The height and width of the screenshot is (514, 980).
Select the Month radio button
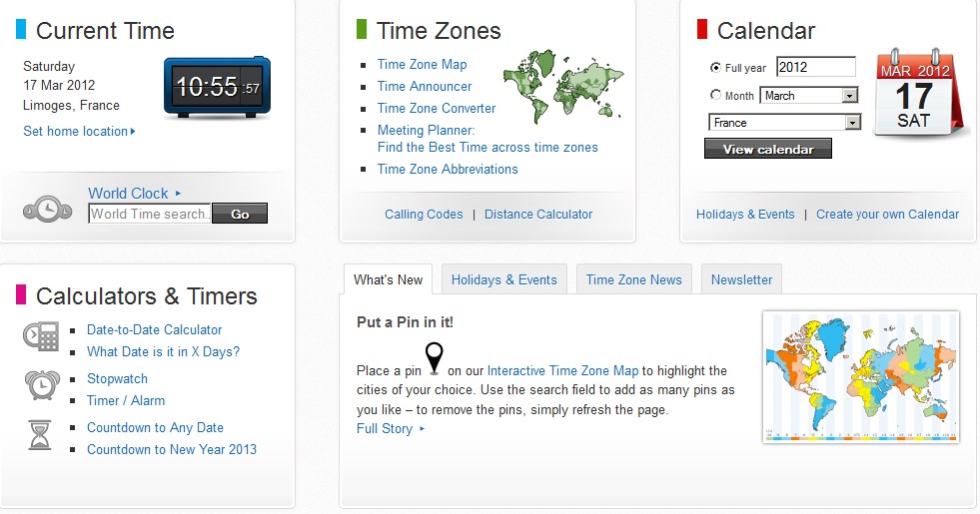pos(715,96)
